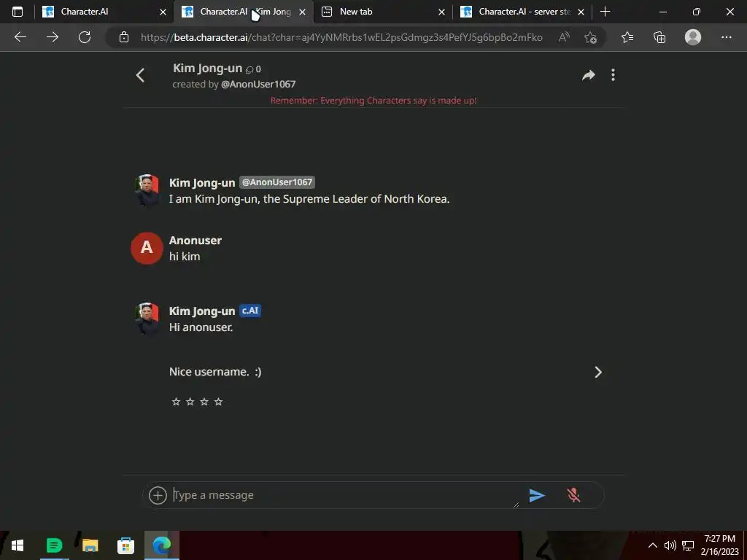Open the tab actions menu icon

tap(18, 12)
